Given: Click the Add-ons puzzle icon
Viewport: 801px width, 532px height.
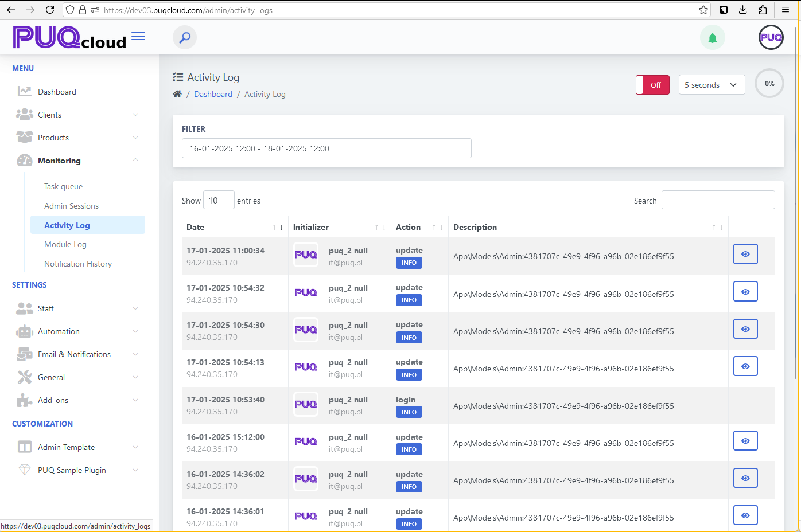Looking at the screenshot, I should pos(25,400).
